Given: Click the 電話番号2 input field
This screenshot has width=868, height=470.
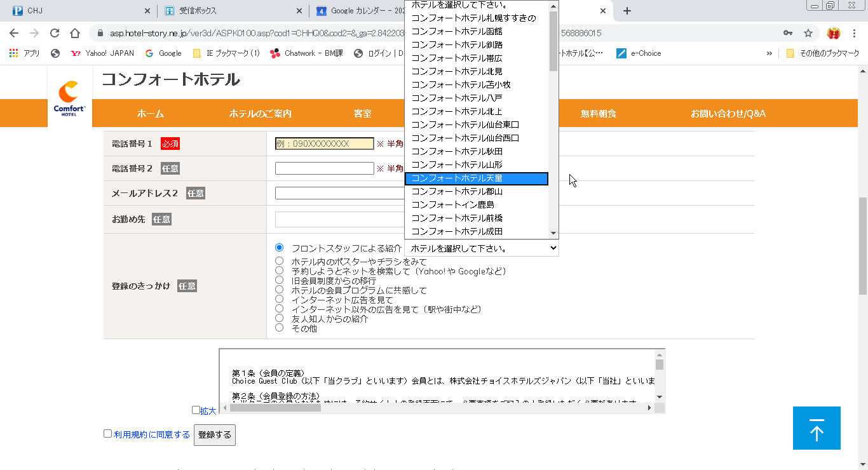Looking at the screenshot, I should pyautogui.click(x=325, y=168).
